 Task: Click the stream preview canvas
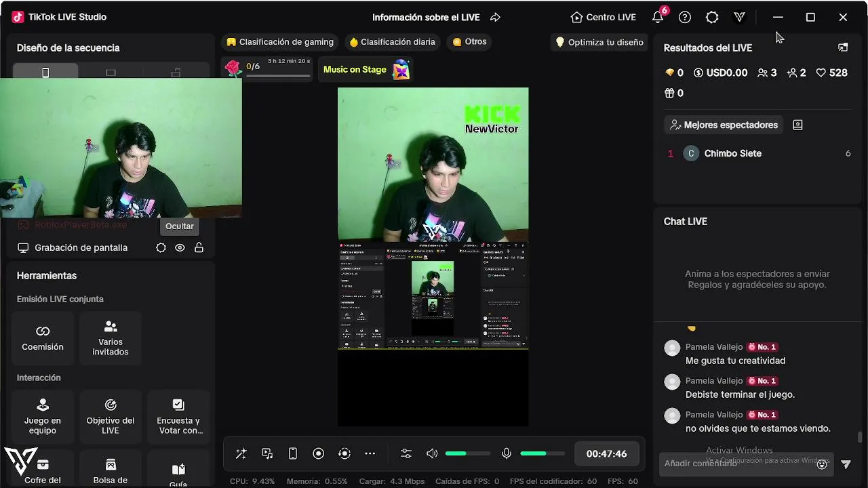click(x=433, y=257)
